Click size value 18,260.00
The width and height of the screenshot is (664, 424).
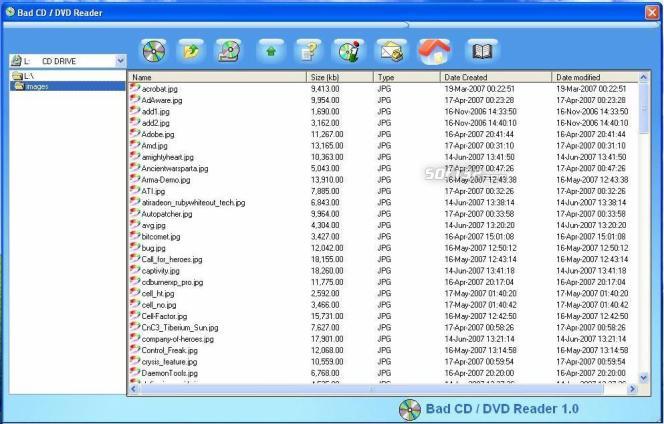[x=327, y=271]
